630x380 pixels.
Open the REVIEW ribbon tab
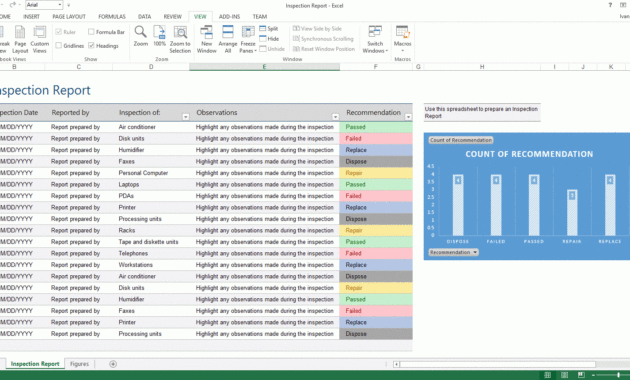point(173,16)
